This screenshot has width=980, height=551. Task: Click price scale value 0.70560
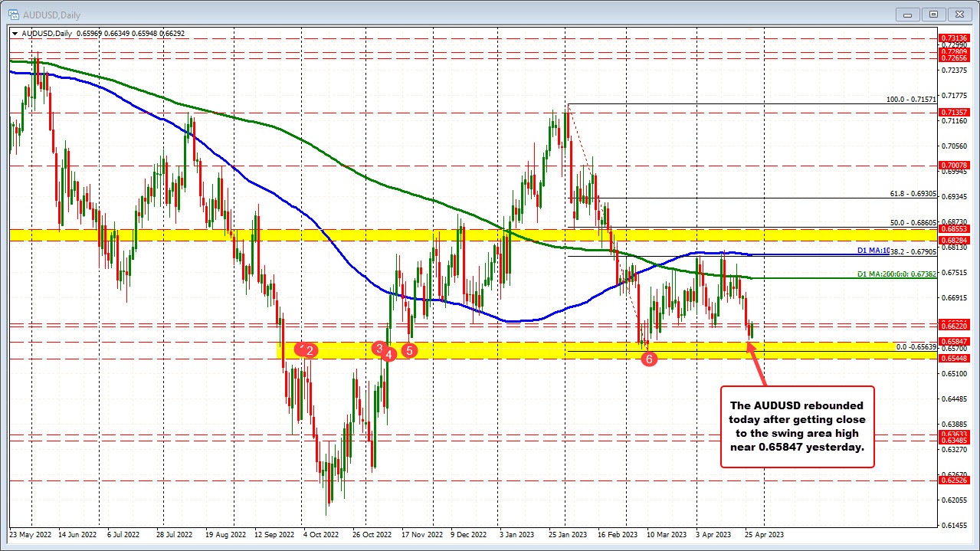pyautogui.click(x=954, y=146)
